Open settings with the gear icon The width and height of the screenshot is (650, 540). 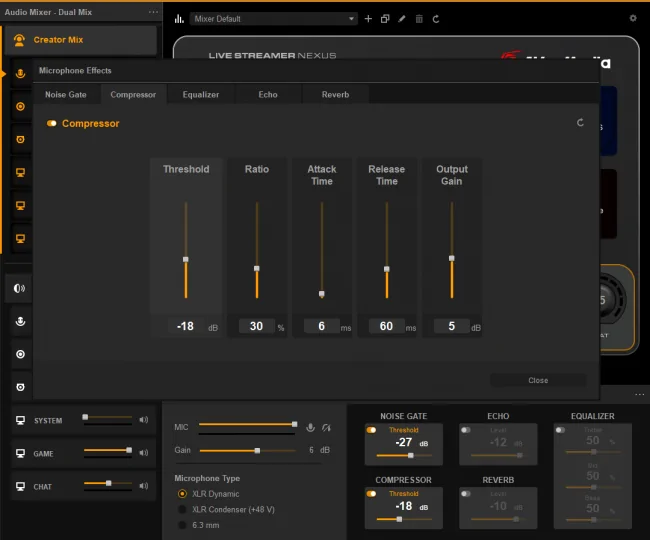click(x=633, y=18)
